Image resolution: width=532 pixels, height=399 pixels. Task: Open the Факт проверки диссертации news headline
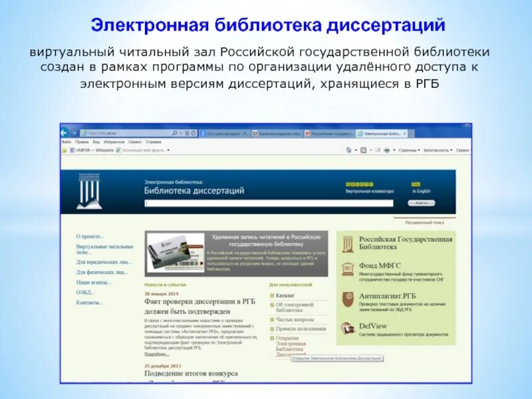pyautogui.click(x=200, y=307)
